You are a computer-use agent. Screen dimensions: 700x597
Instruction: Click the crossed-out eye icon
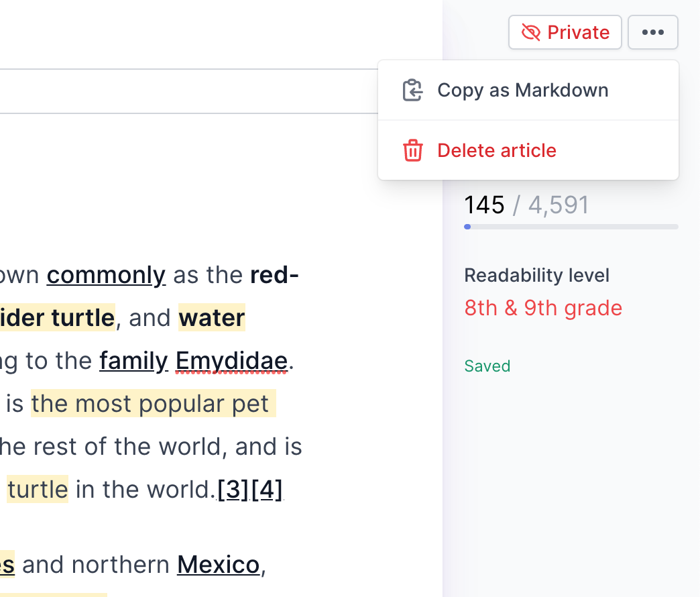tap(531, 32)
